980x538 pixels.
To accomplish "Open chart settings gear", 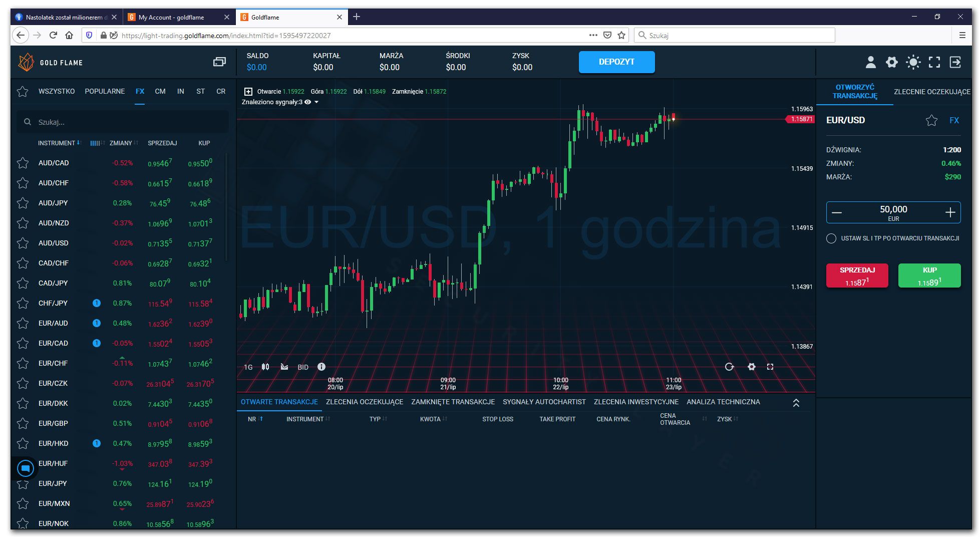I will pyautogui.click(x=751, y=367).
